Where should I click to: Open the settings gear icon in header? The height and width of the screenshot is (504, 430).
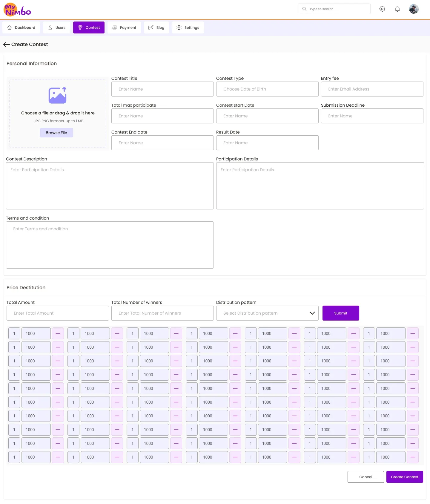(x=382, y=9)
